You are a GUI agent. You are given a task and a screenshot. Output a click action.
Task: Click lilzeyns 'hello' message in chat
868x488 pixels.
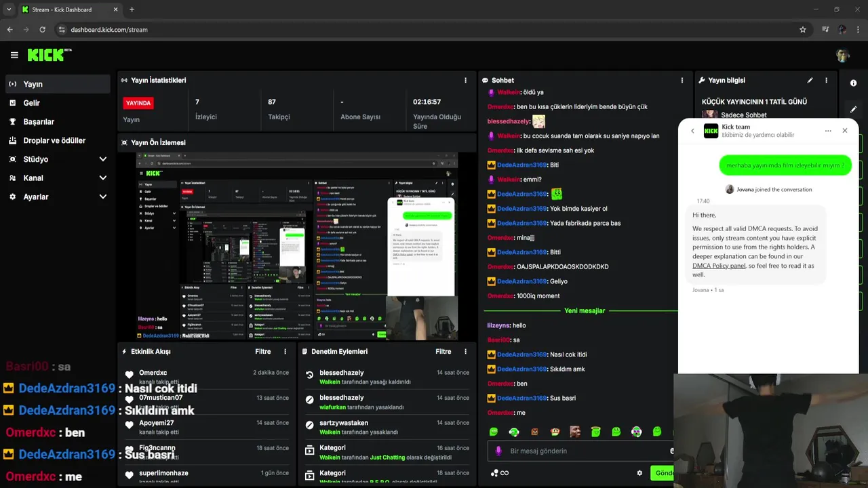pyautogui.click(x=507, y=325)
